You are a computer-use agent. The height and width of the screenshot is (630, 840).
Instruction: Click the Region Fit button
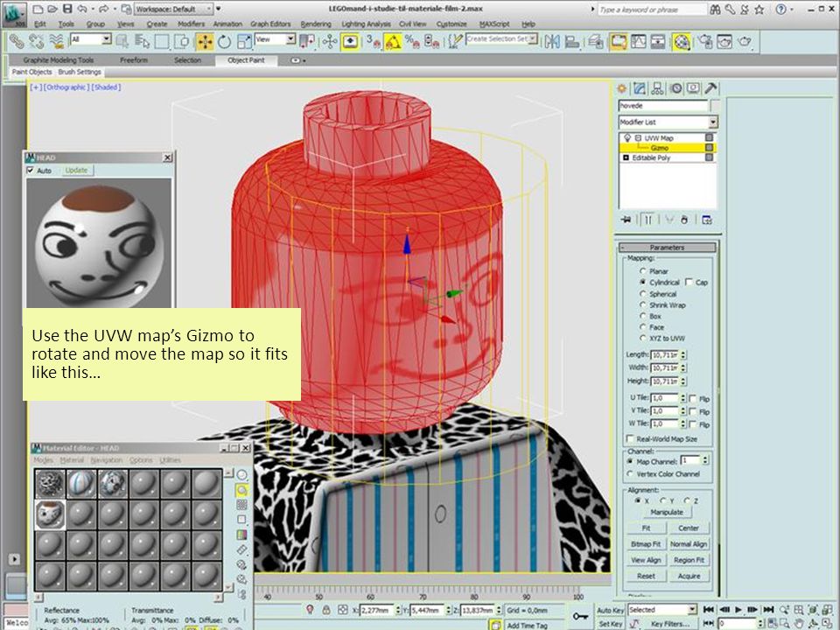tap(689, 560)
